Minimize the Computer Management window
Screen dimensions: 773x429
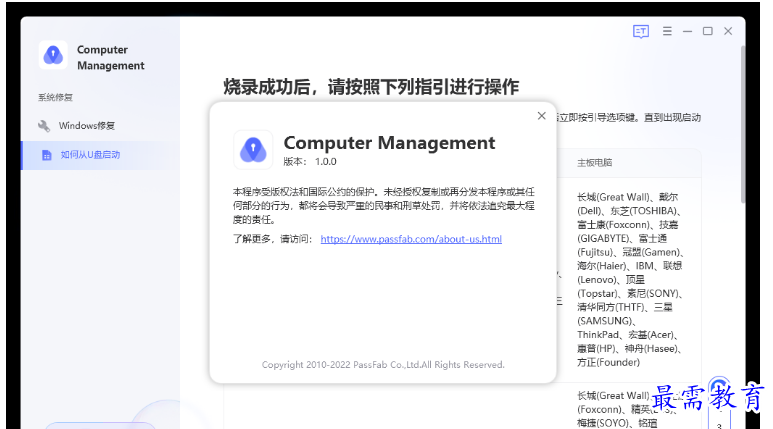(687, 31)
